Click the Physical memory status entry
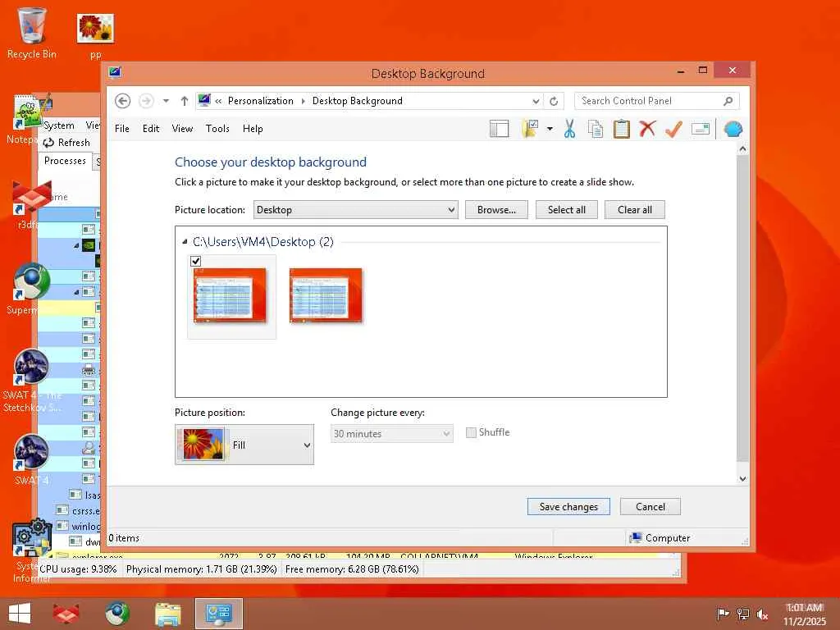Image resolution: width=840 pixels, height=630 pixels. pos(202,569)
